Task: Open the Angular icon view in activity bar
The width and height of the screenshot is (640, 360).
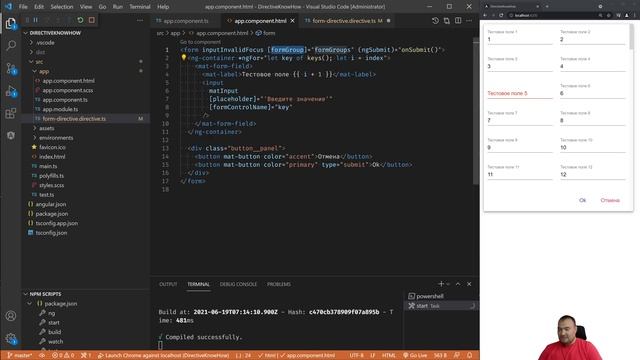Action: coord(11,135)
